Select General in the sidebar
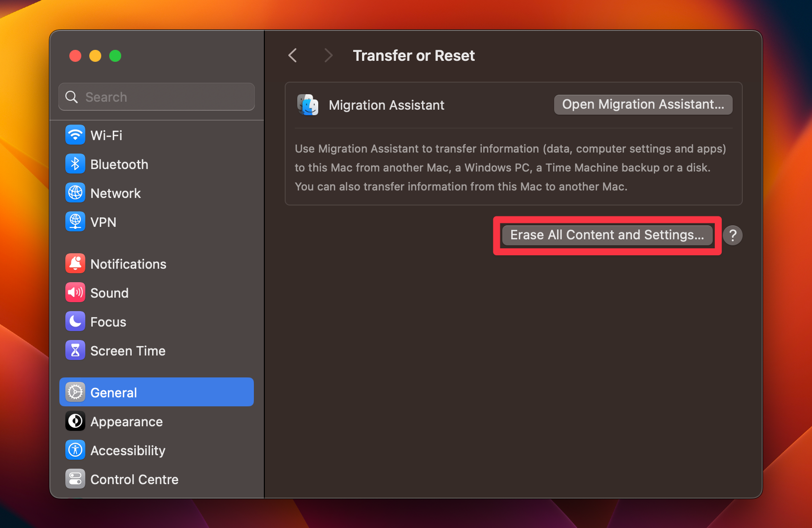This screenshot has height=528, width=812. (x=114, y=392)
